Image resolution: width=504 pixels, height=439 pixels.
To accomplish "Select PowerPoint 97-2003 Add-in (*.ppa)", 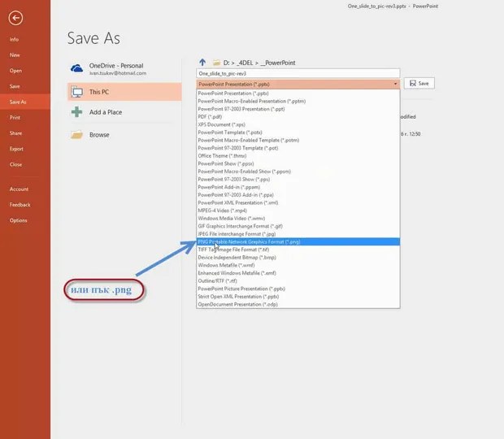I will (x=298, y=195).
